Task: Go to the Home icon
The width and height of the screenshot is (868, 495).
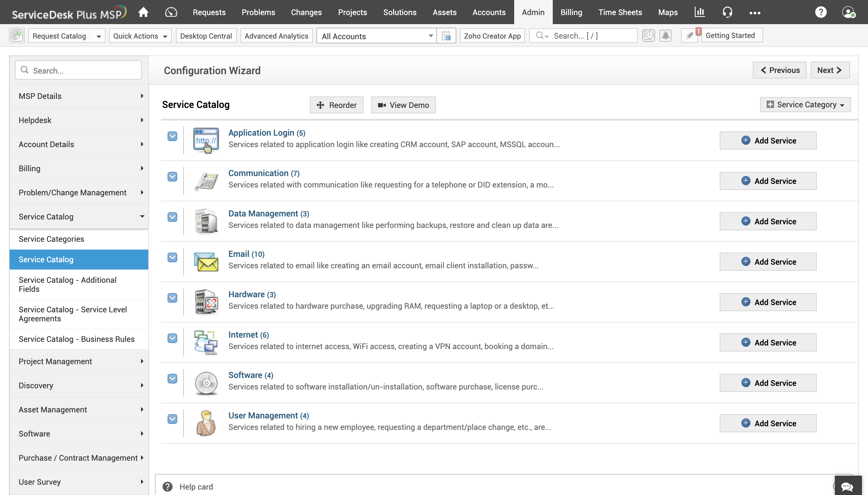Action: click(x=143, y=12)
